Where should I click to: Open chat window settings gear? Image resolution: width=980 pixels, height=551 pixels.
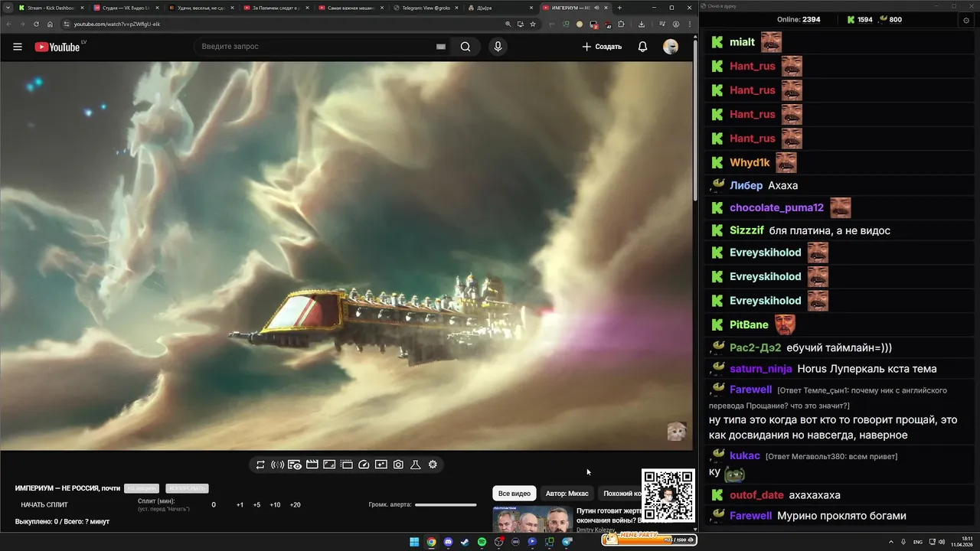pyautogui.click(x=965, y=20)
